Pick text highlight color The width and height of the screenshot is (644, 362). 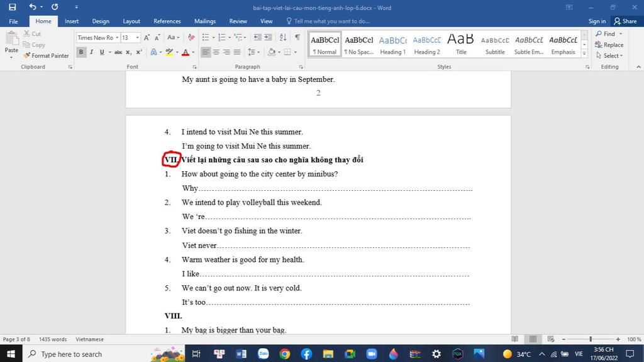(169, 52)
